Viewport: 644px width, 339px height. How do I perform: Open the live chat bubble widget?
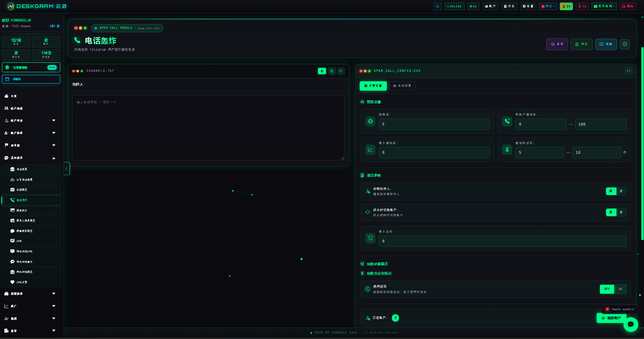tap(631, 324)
